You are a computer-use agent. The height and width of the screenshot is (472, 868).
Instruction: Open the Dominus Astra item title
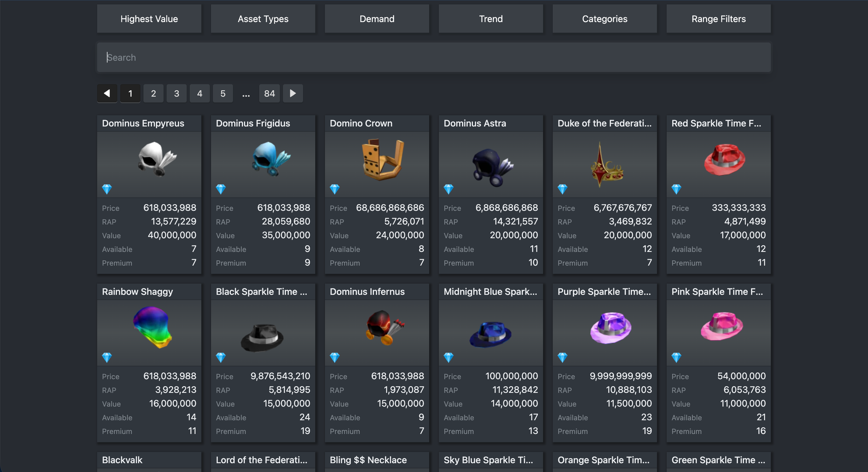pyautogui.click(x=475, y=123)
